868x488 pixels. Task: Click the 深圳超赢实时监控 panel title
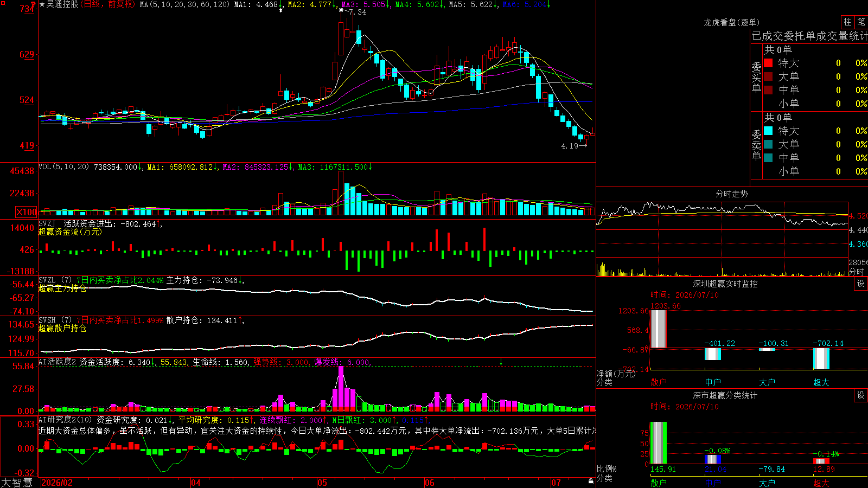tap(725, 284)
